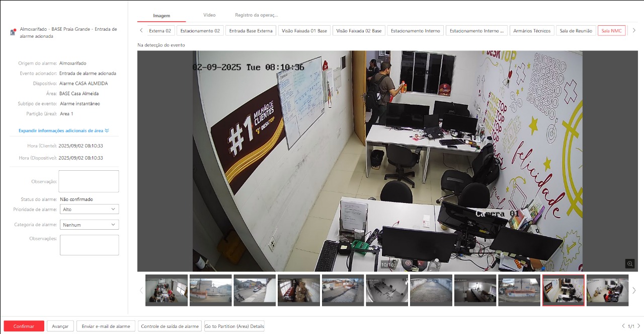Screen dimensions: 644x334
Task: Click the thumbnail strip previous arrow
Action: coord(141,290)
